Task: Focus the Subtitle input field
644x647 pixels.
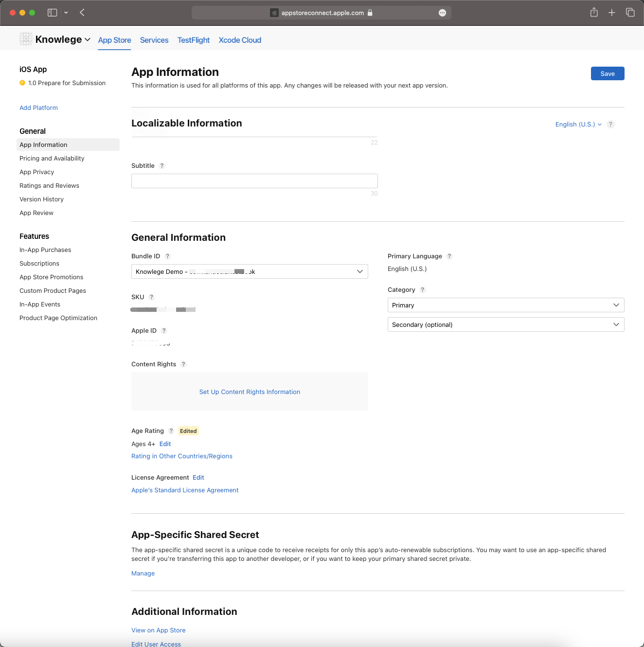Action: click(254, 181)
